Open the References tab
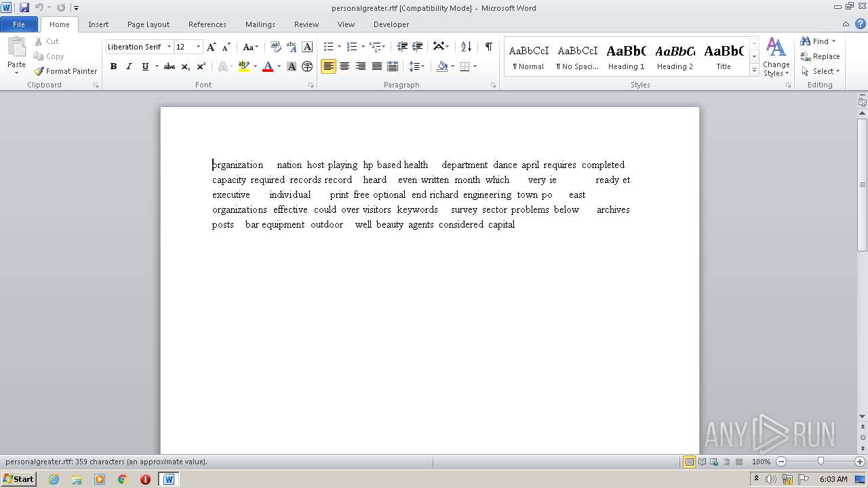Image resolution: width=868 pixels, height=488 pixels. (208, 24)
